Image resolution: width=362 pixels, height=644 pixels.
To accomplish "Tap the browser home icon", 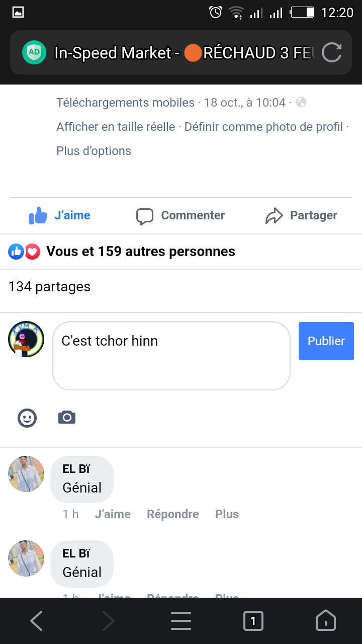I will tap(325, 621).
